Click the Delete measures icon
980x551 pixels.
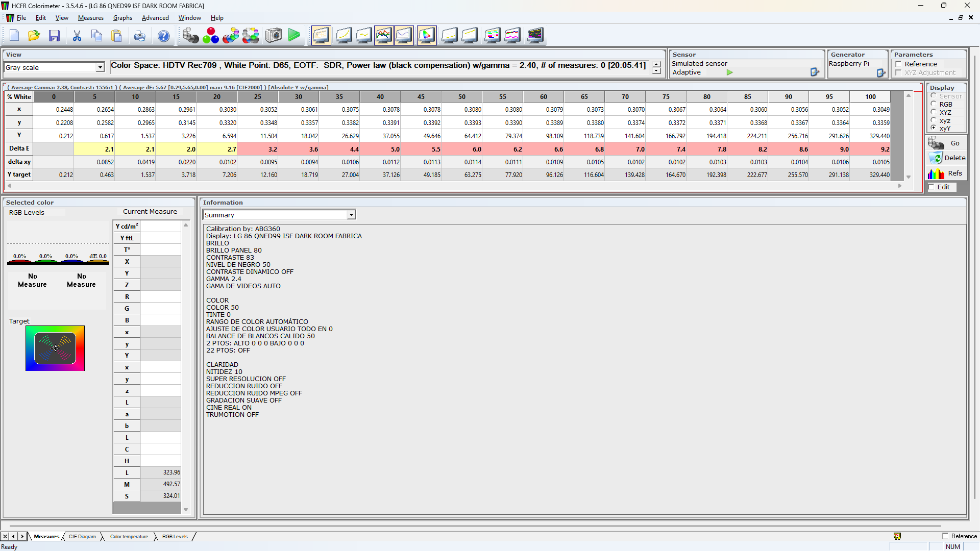[x=947, y=158]
